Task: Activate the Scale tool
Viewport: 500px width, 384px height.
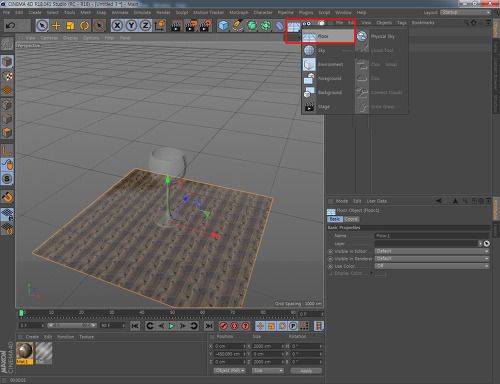Action: click(x=70, y=26)
